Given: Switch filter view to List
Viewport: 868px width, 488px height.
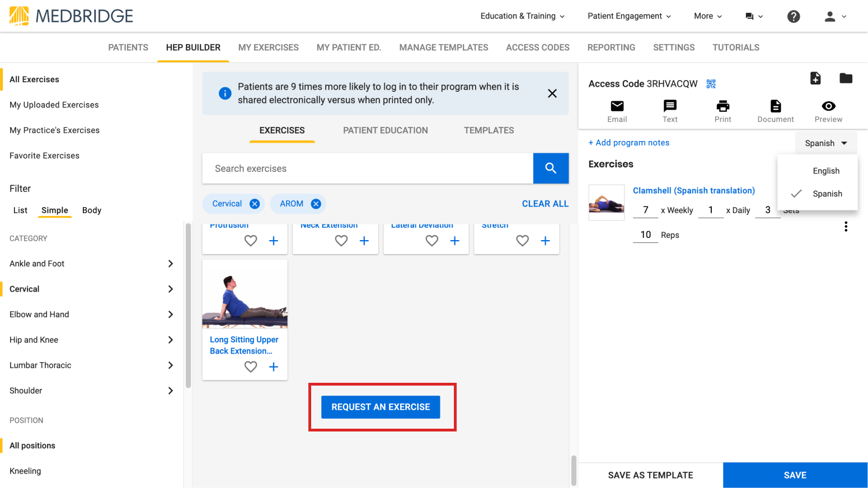Looking at the screenshot, I should click(x=20, y=210).
